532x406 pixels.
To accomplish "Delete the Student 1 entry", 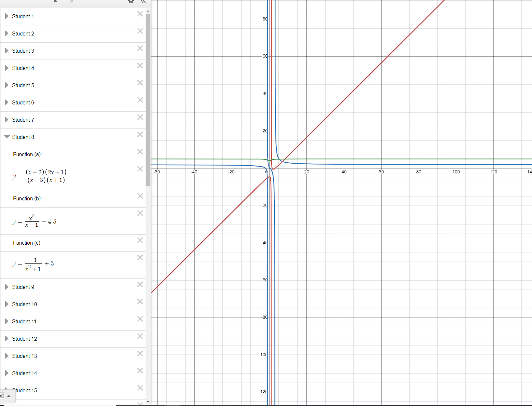I will click(140, 14).
